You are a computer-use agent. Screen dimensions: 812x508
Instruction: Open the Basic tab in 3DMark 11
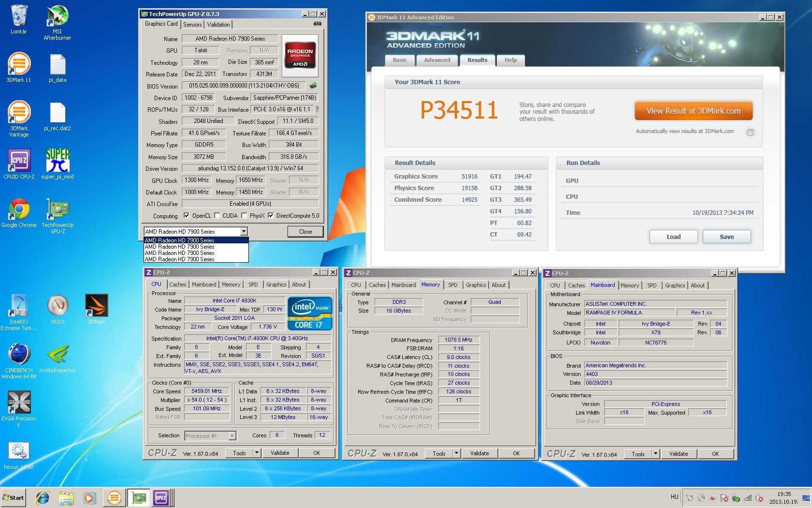(400, 60)
